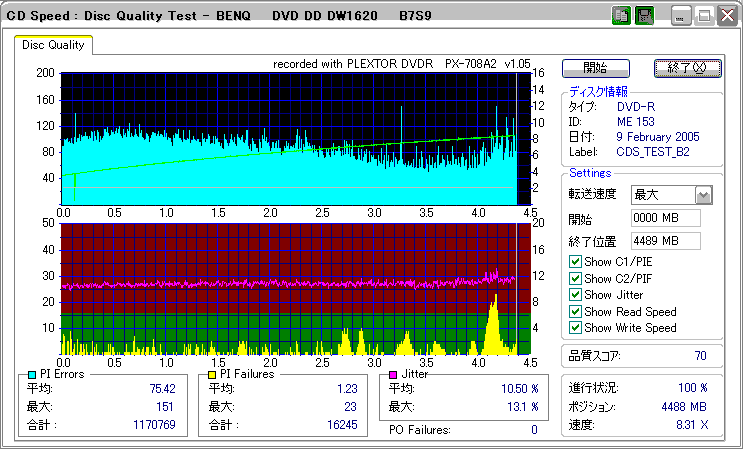Click the 終了位置 end position field
The height and width of the screenshot is (449, 743).
pyautogui.click(x=665, y=241)
